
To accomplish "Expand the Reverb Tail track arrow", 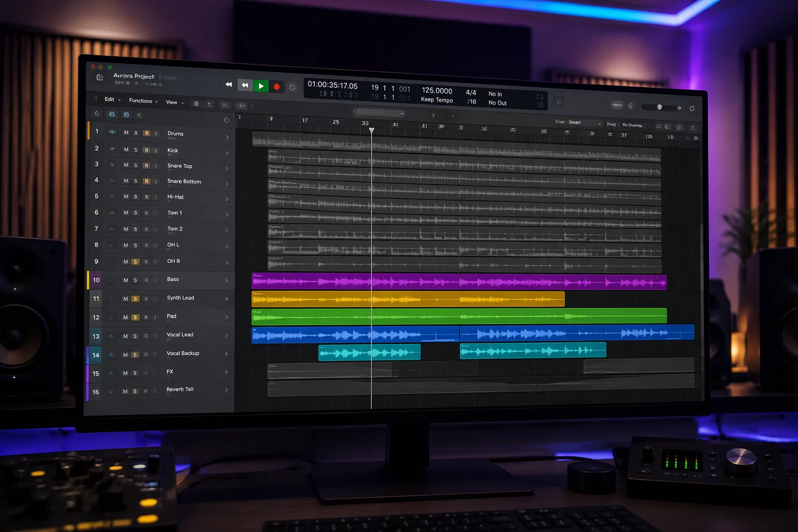I will click(226, 390).
